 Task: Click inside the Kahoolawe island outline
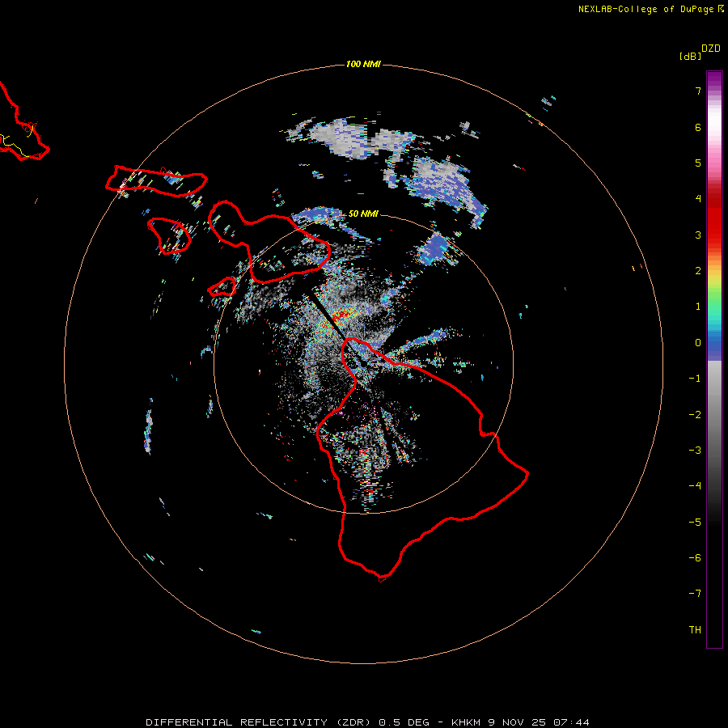[222, 287]
